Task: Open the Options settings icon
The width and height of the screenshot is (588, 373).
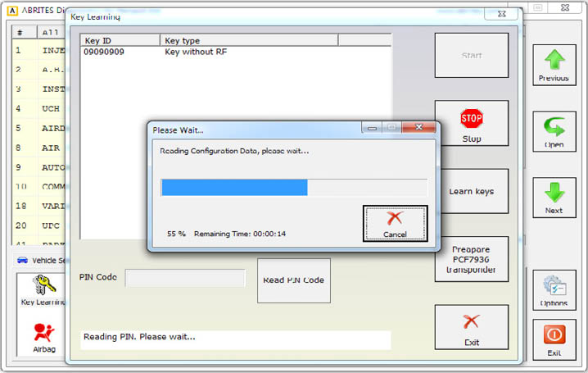Action: 554,290
